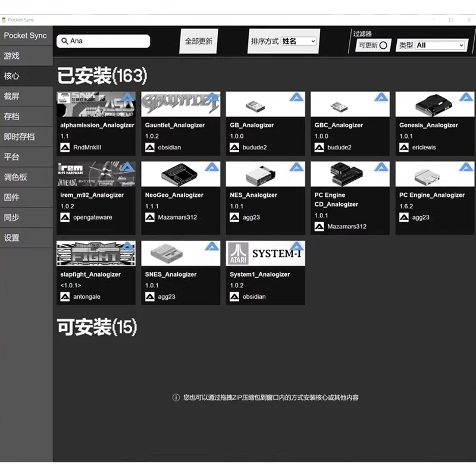The image size is (476, 476).
Task: Click the blue badge on Genesis_Analogizer thumbnail
Action: point(466,97)
